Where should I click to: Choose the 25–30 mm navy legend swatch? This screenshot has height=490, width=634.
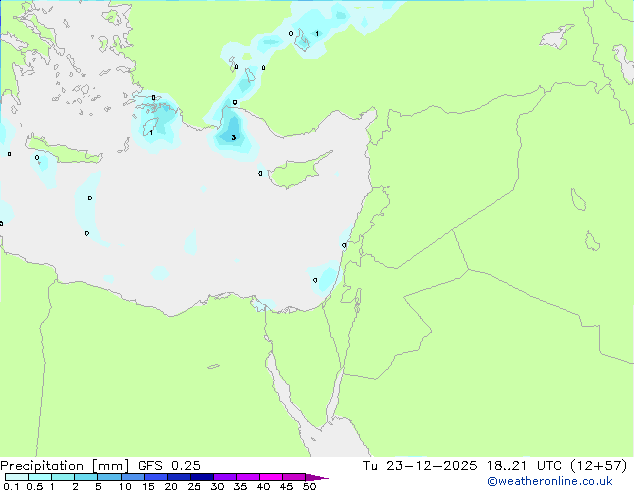click(202, 477)
